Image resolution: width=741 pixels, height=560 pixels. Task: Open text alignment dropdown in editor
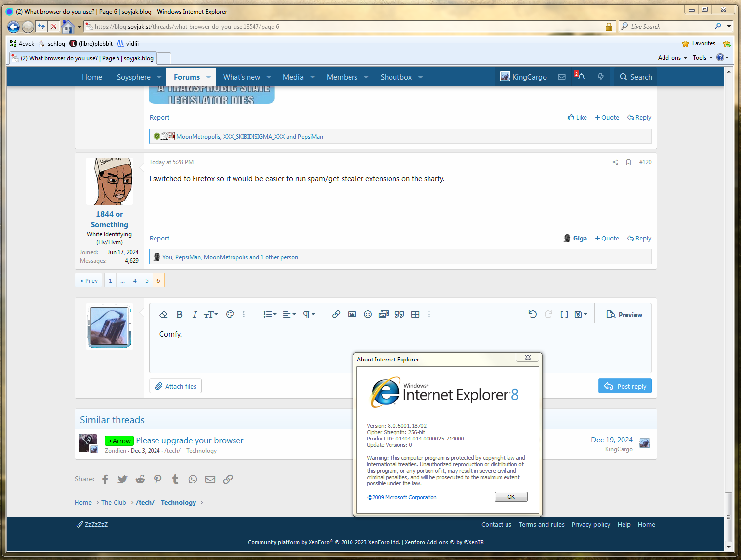click(x=289, y=314)
